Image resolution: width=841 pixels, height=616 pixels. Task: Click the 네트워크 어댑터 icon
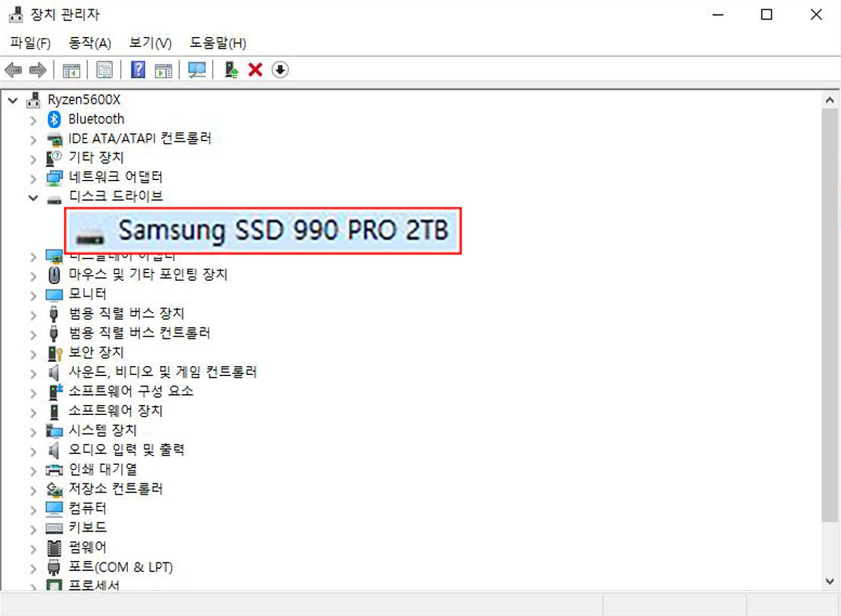click(x=54, y=178)
